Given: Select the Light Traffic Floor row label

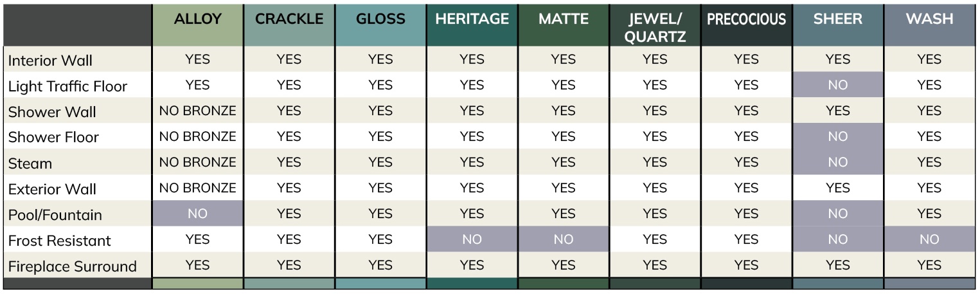Looking at the screenshot, I should (67, 86).
